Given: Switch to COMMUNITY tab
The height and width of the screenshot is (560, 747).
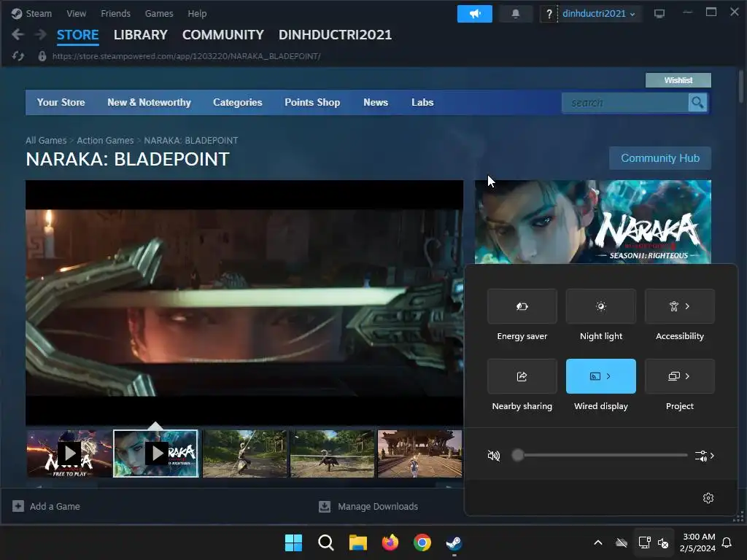Looking at the screenshot, I should tap(223, 35).
